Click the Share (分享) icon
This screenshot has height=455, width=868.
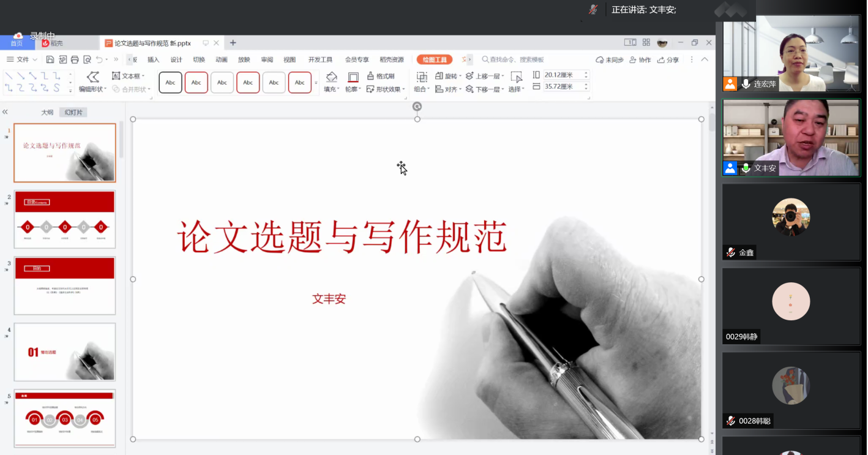coord(661,59)
